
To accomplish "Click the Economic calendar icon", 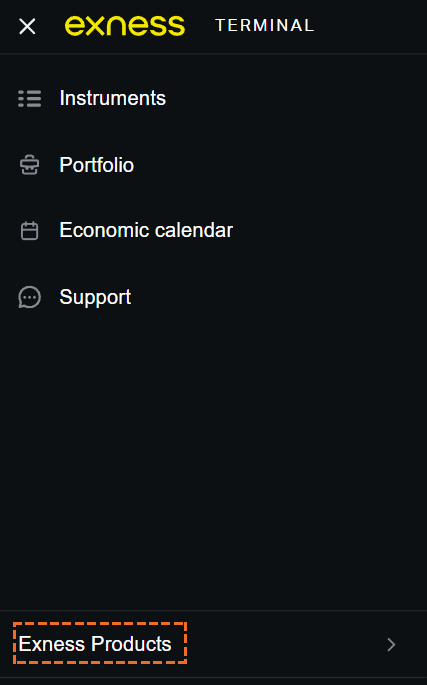I will (x=30, y=231).
